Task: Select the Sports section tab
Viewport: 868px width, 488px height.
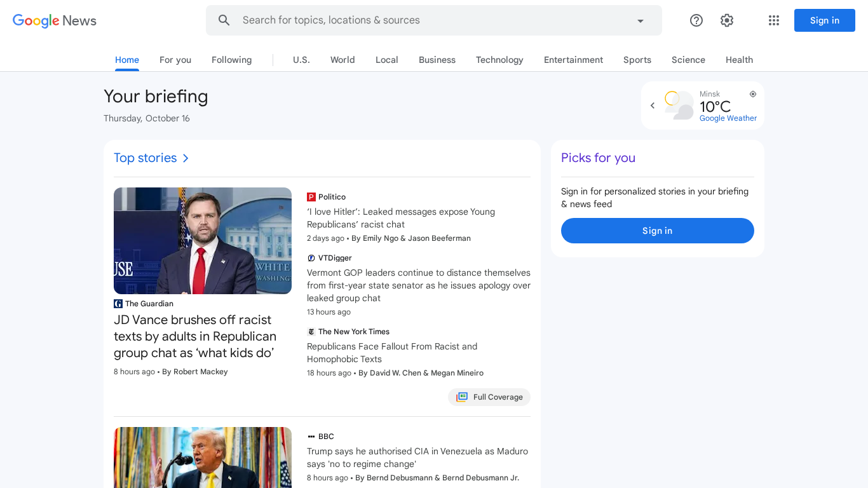Action: (x=637, y=60)
